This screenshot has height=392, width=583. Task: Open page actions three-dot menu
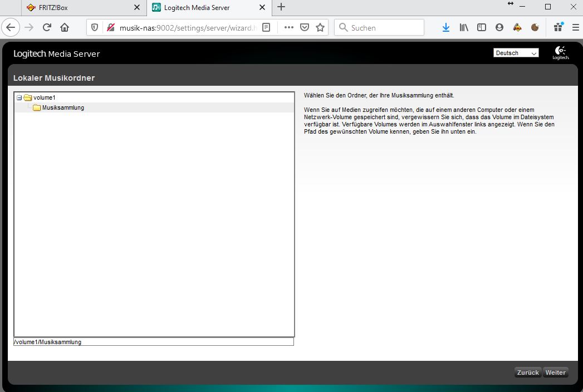click(x=289, y=27)
